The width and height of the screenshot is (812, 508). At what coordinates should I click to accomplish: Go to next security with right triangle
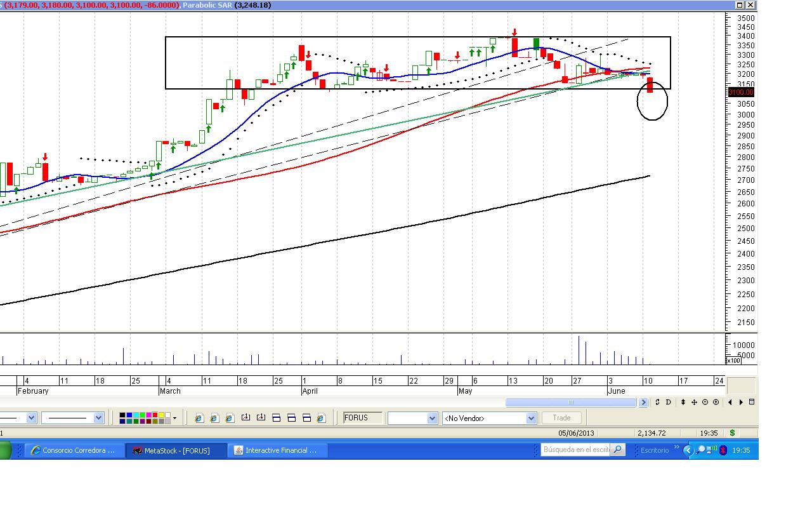tap(741, 402)
